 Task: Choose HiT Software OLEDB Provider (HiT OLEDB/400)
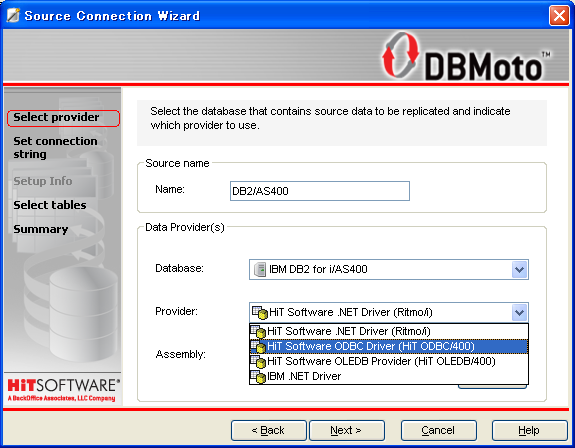(389, 361)
